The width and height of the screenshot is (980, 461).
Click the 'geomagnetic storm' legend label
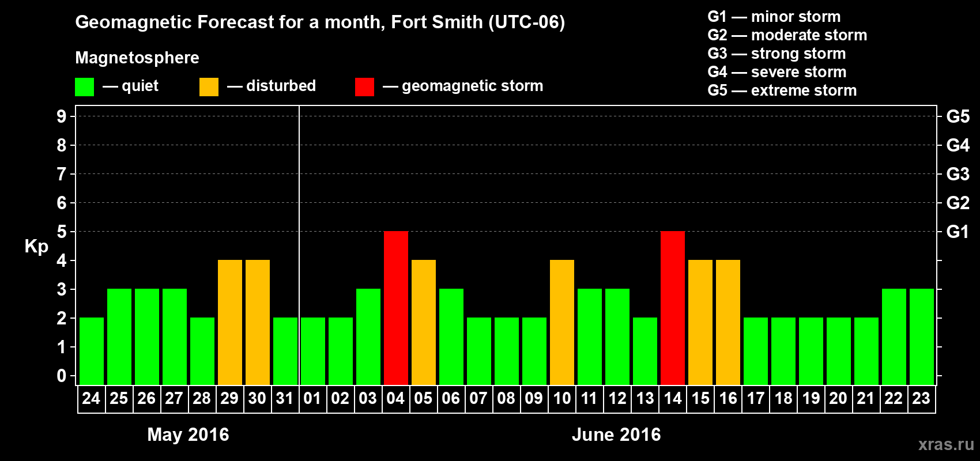[473, 86]
